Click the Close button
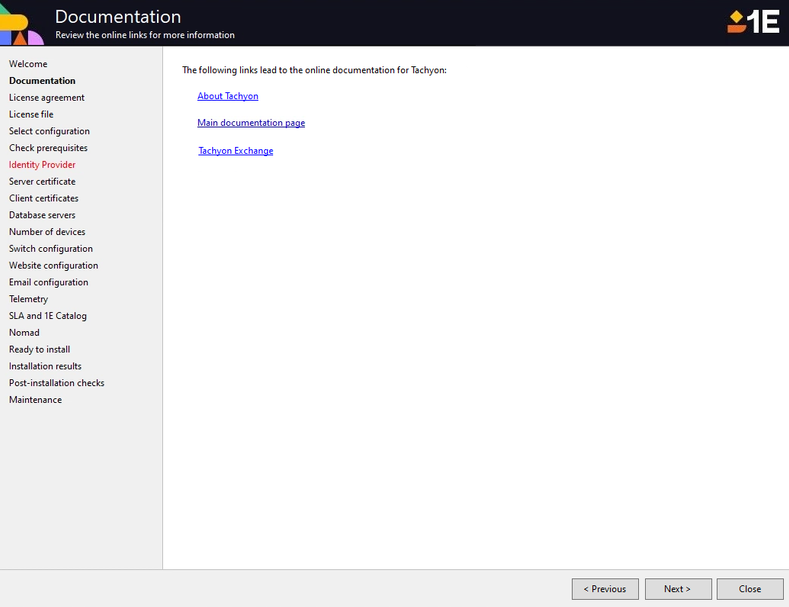Image resolution: width=789 pixels, height=607 pixels. point(750,589)
